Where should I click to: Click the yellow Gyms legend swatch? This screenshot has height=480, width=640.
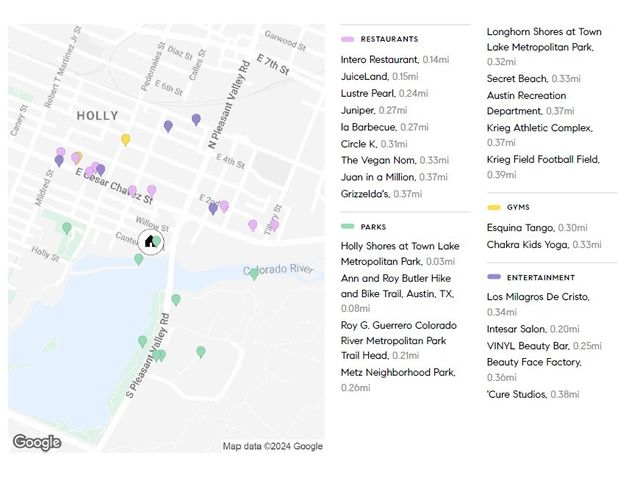[x=494, y=207]
